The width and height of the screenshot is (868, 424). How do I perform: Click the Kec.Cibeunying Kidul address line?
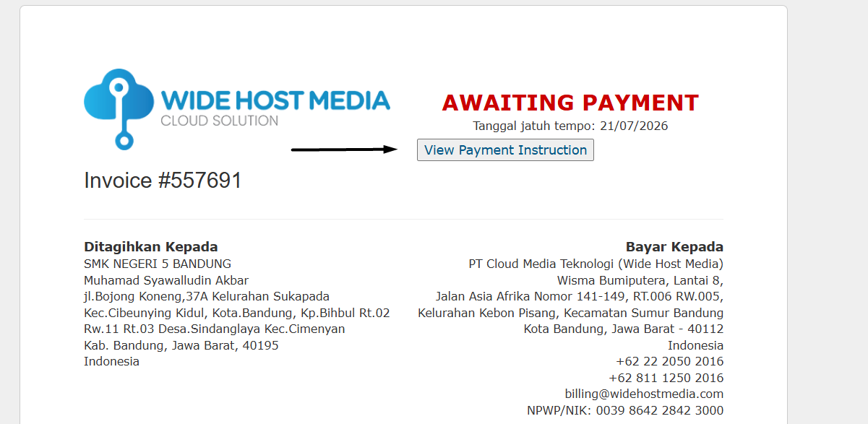[237, 313]
